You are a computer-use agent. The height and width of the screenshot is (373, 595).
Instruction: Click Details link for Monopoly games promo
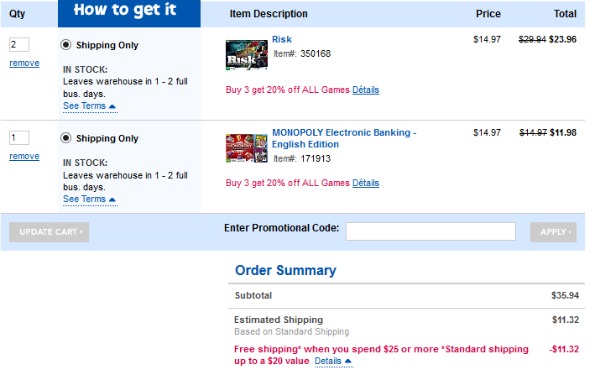[x=365, y=183]
